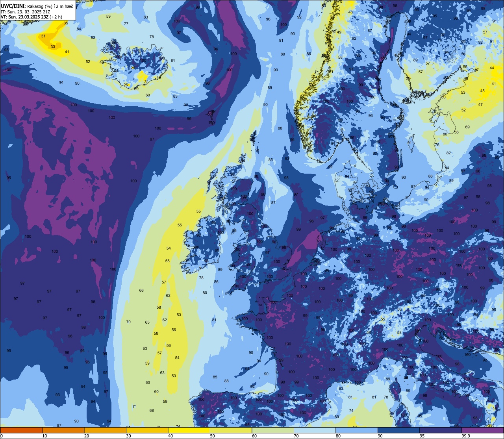Click the '95' legend scale label

422,436
